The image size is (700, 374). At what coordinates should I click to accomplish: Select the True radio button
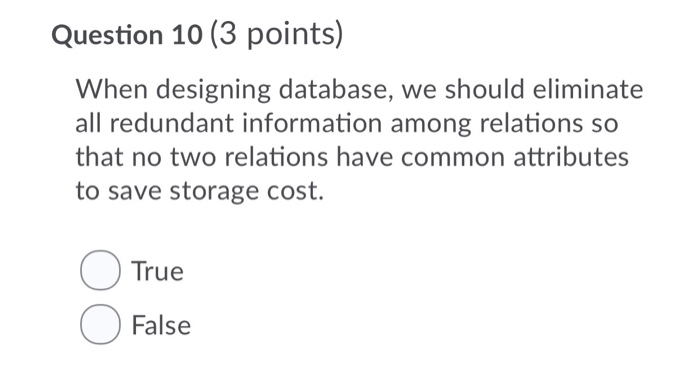click(x=100, y=270)
